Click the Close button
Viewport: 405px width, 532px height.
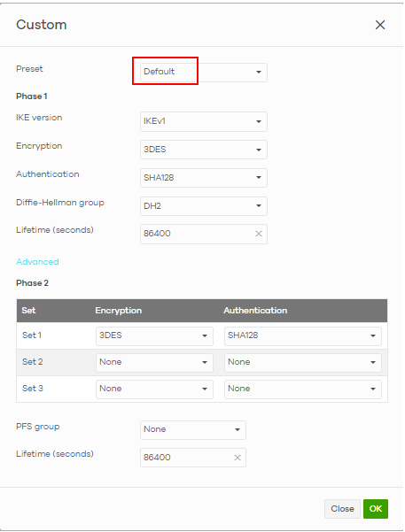point(342,509)
